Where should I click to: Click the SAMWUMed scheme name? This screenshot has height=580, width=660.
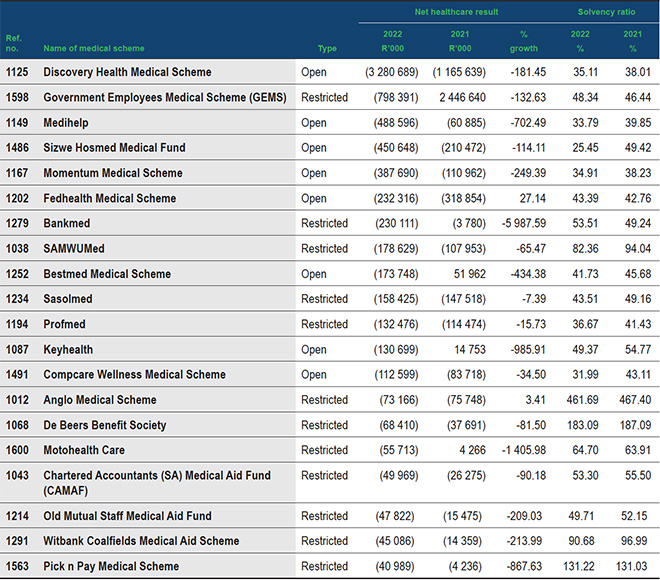[74, 248]
